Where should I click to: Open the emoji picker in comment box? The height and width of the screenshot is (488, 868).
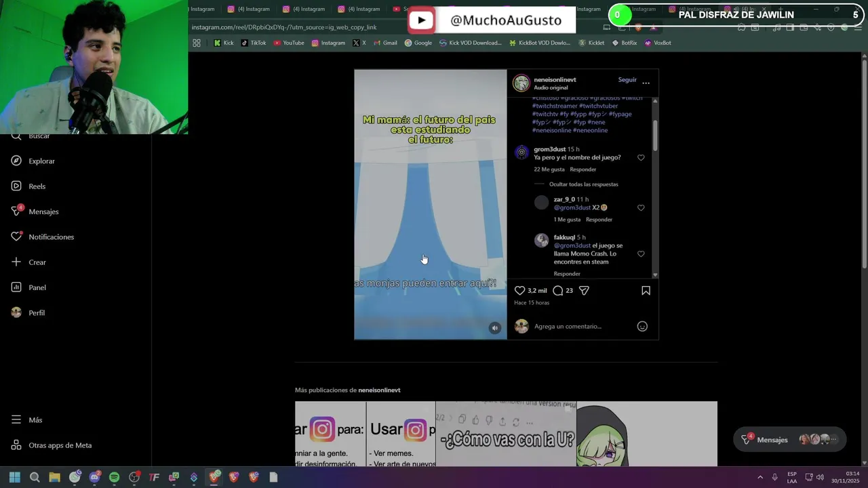tap(642, 327)
